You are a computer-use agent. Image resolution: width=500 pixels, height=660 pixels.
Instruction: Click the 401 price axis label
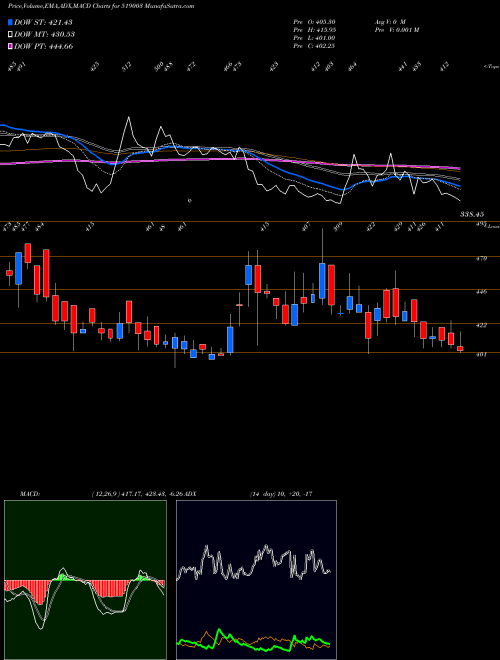(482, 354)
